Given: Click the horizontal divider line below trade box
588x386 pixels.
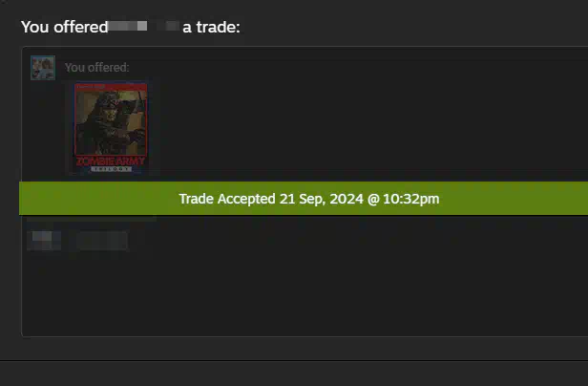Looking at the screenshot, I should [294, 361].
